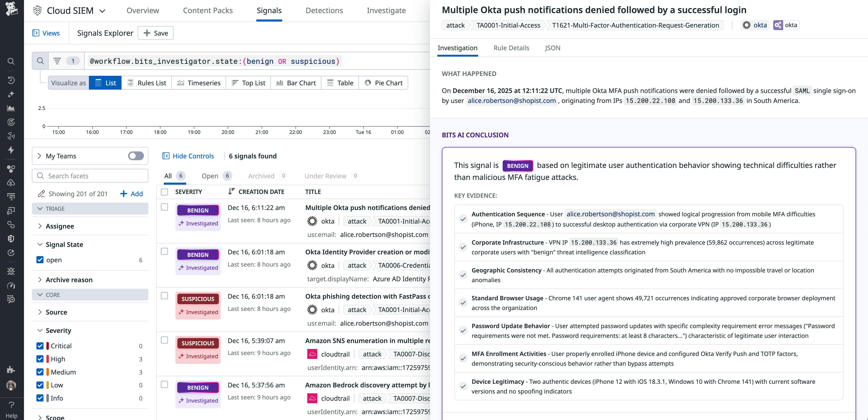This screenshot has height=420, width=868.
Task: Save the current Signals Explorer view
Action: point(155,33)
